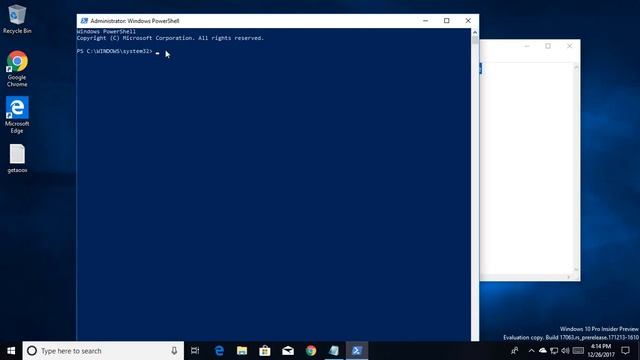Viewport: 640px width, 360px height.
Task: Click the Copyright Microsoft Corporation text line
Action: tap(170, 38)
